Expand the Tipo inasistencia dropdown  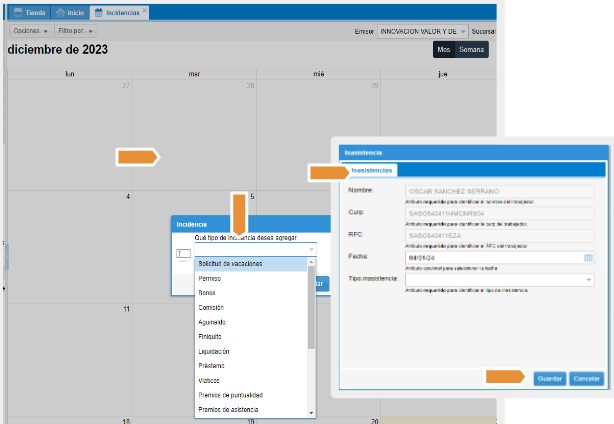pos(589,279)
